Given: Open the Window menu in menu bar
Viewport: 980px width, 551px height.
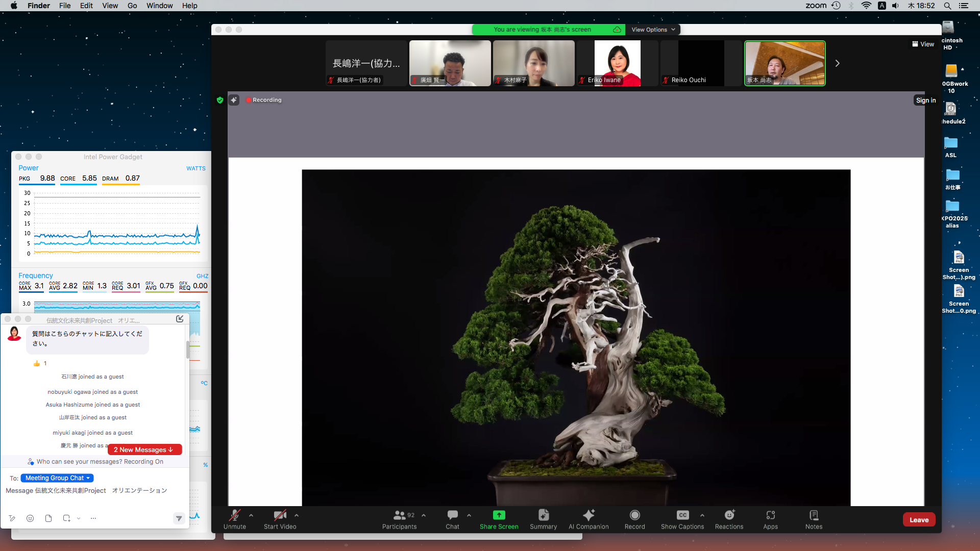Looking at the screenshot, I should (159, 6).
